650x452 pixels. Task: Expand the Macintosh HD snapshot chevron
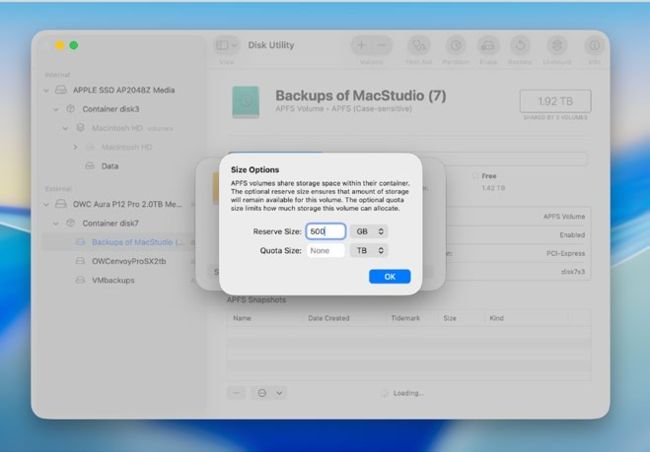[75, 147]
